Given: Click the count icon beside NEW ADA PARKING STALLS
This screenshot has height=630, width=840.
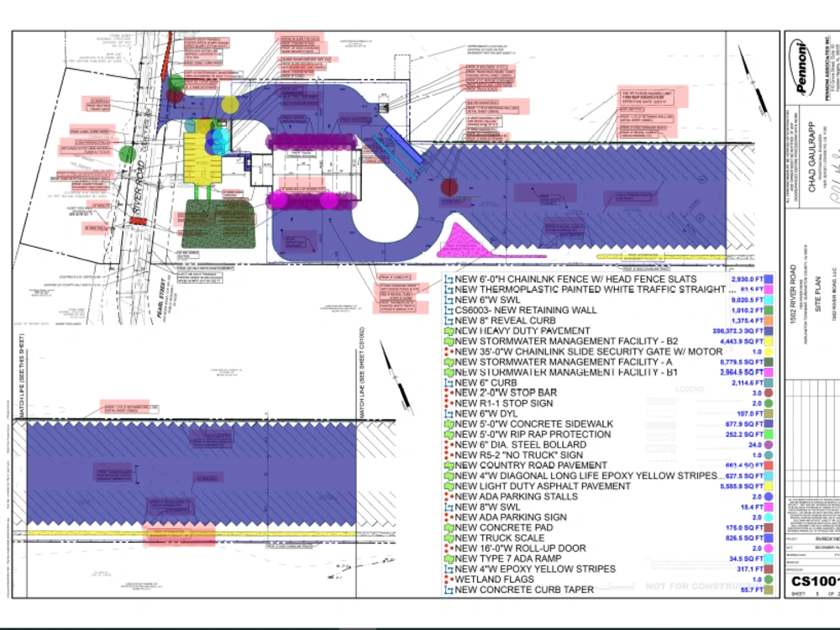Looking at the screenshot, I should [x=449, y=496].
